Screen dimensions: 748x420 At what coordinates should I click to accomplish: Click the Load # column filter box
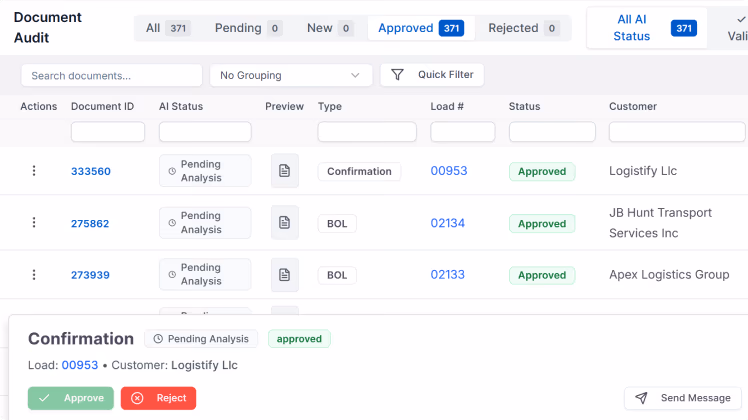(463, 132)
